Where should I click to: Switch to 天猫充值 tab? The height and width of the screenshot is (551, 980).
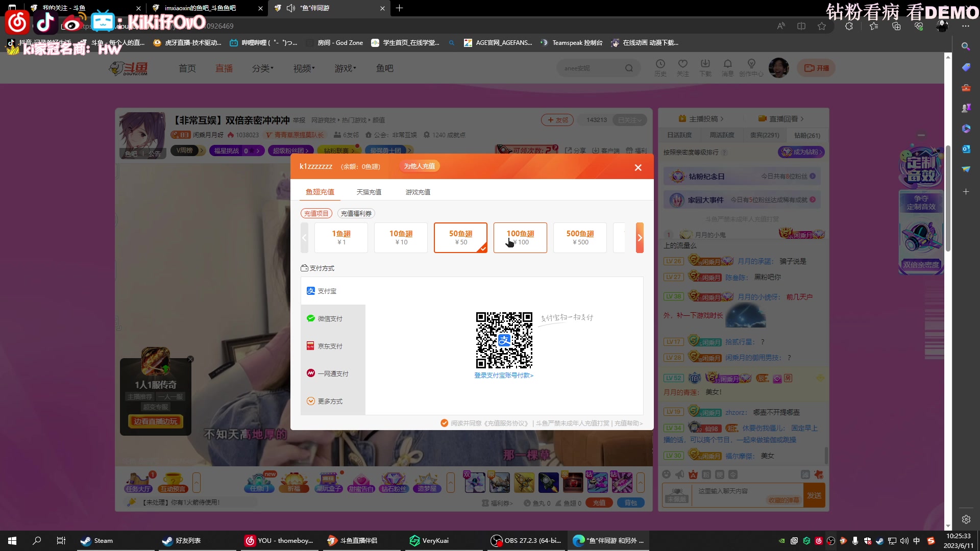(369, 192)
